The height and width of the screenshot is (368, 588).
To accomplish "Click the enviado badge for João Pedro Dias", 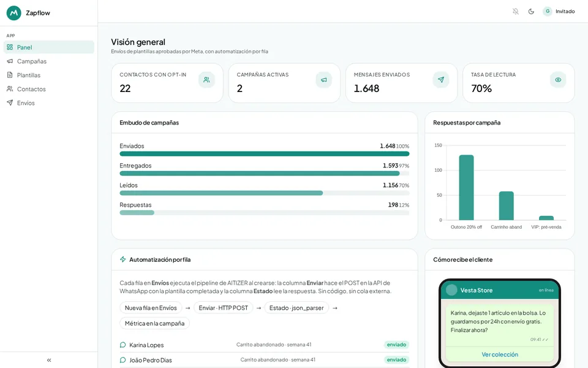I will (x=396, y=360).
